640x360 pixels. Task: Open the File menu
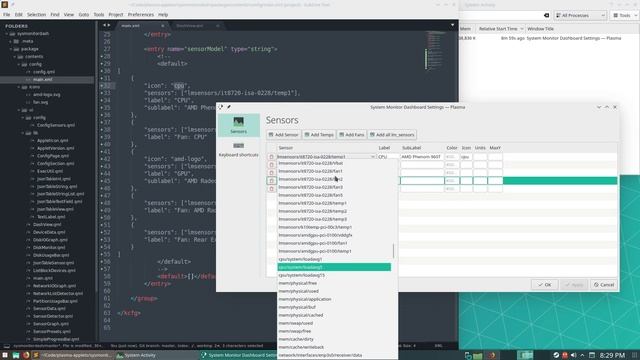point(7,15)
